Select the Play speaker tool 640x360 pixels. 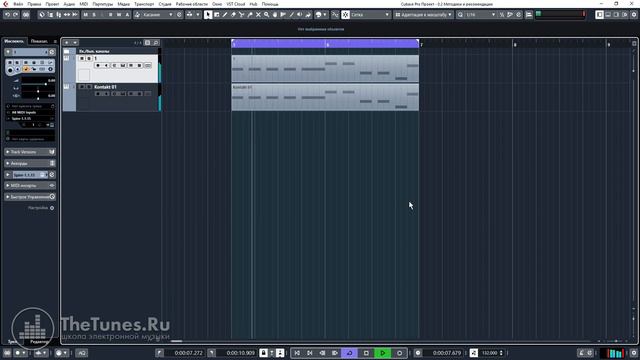300,15
